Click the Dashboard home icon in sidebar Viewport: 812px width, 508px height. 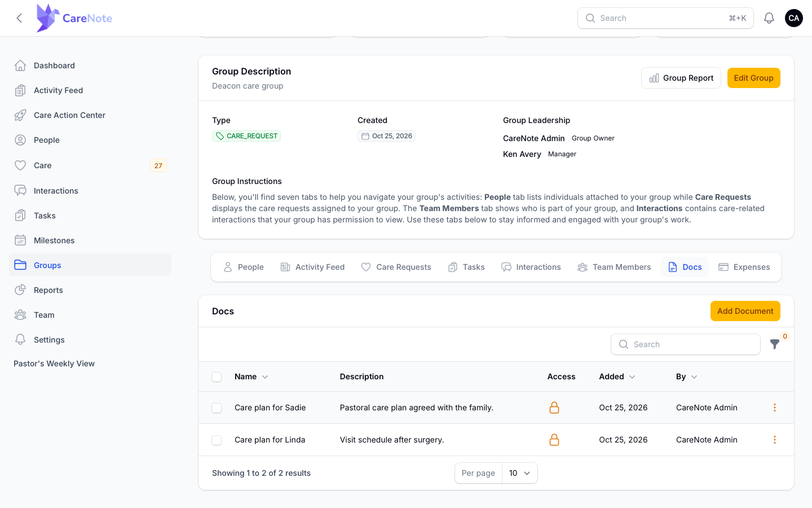coord(20,65)
